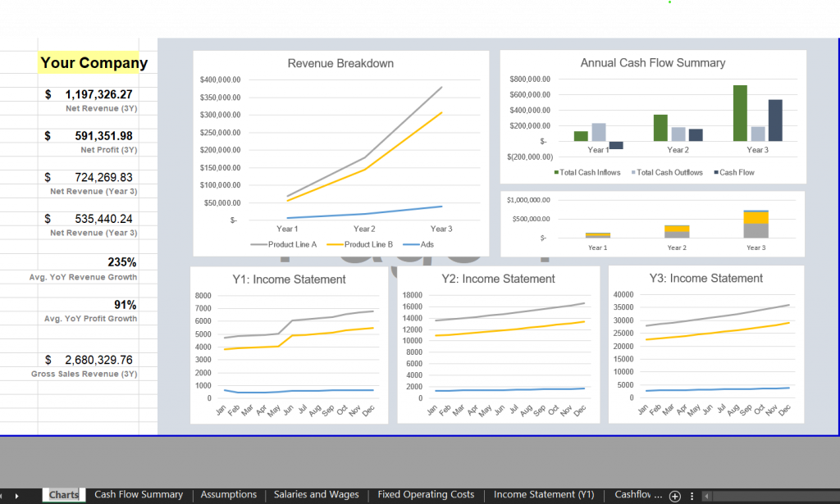The width and height of the screenshot is (840, 504).
Task: Open the Fixed Operating Costs sheet
Action: 425,495
